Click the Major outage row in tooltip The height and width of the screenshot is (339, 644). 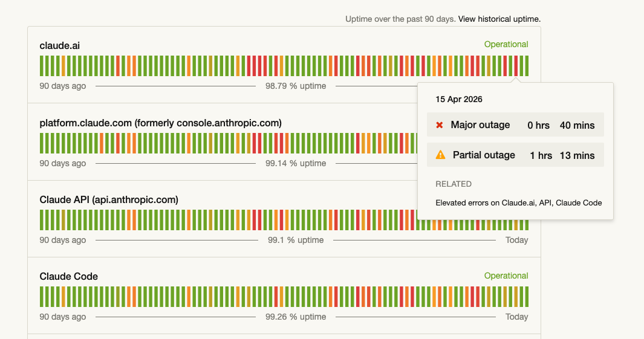click(x=515, y=125)
